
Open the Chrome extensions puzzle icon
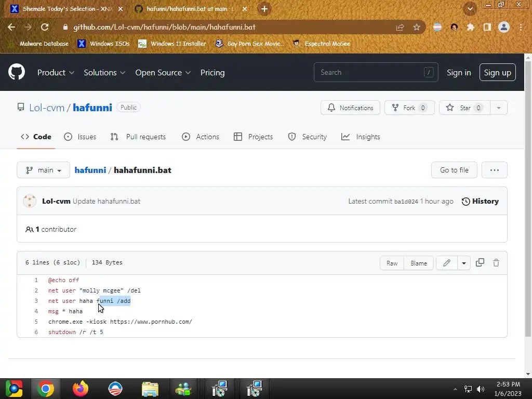(x=470, y=27)
